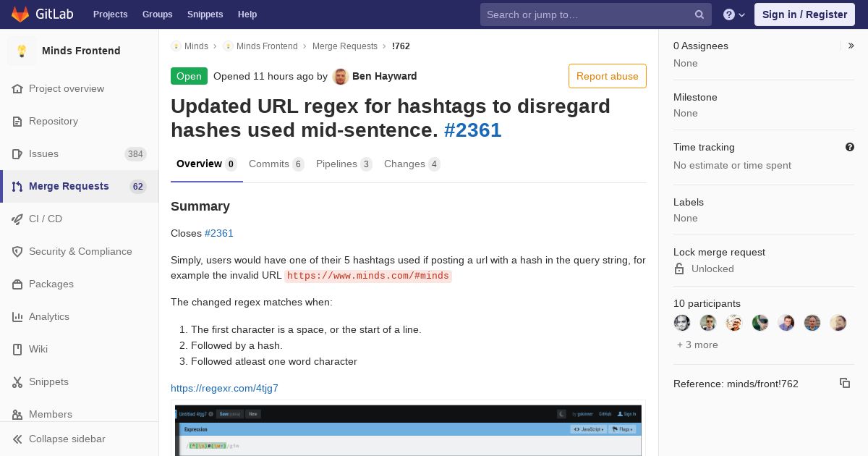Viewport: 868px width, 456px height.
Task: Open Issues with 384 count badge
Action: pos(80,153)
